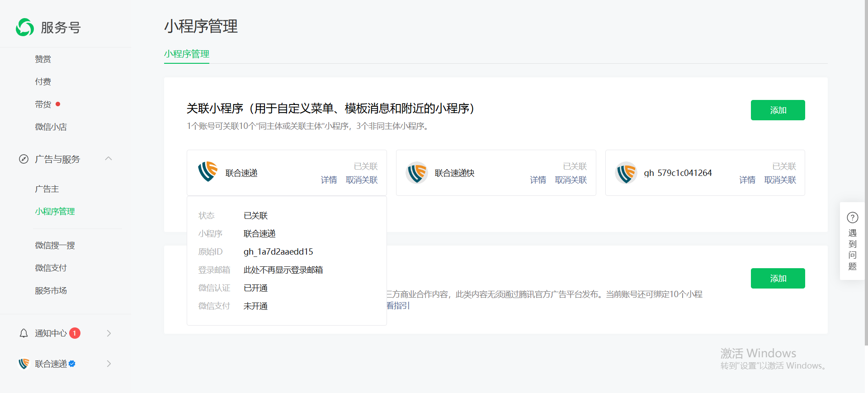Switch to the 小程序管理 tab
Screen dimensions: 868x393
pyautogui.click(x=187, y=54)
